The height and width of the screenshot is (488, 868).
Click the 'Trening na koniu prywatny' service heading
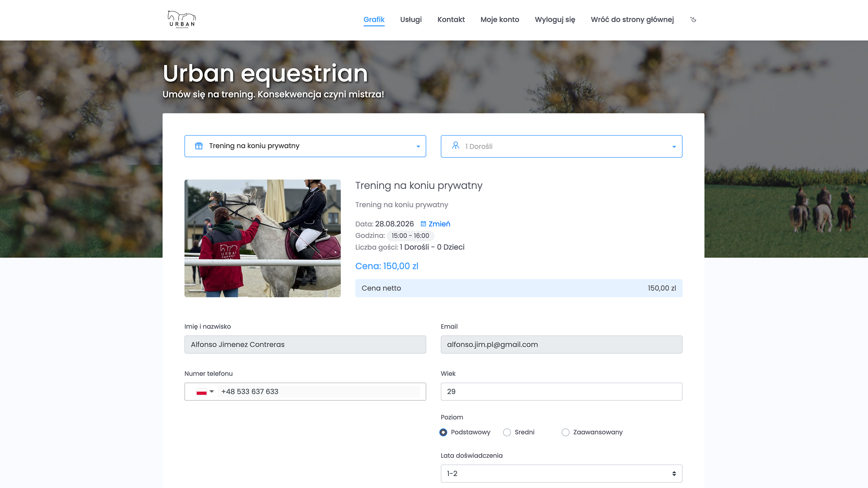click(x=419, y=186)
